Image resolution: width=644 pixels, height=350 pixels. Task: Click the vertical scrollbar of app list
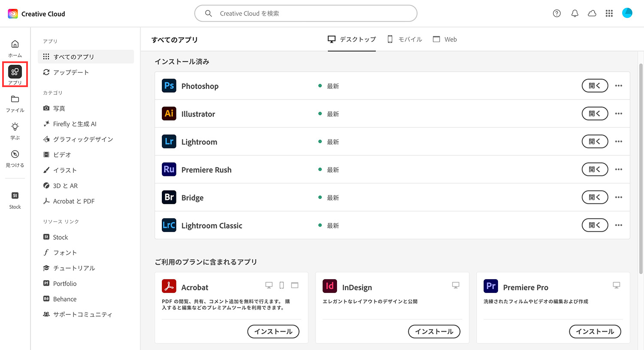[641, 168]
